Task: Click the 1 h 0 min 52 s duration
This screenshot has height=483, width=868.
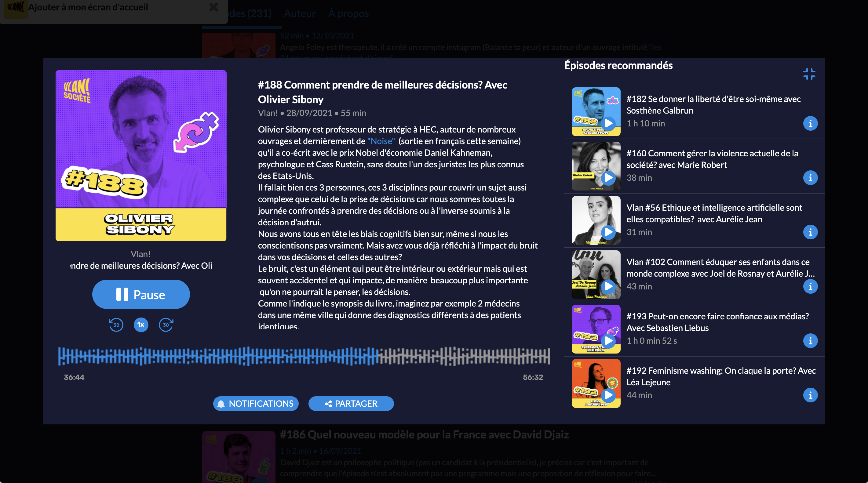Action: pos(652,341)
